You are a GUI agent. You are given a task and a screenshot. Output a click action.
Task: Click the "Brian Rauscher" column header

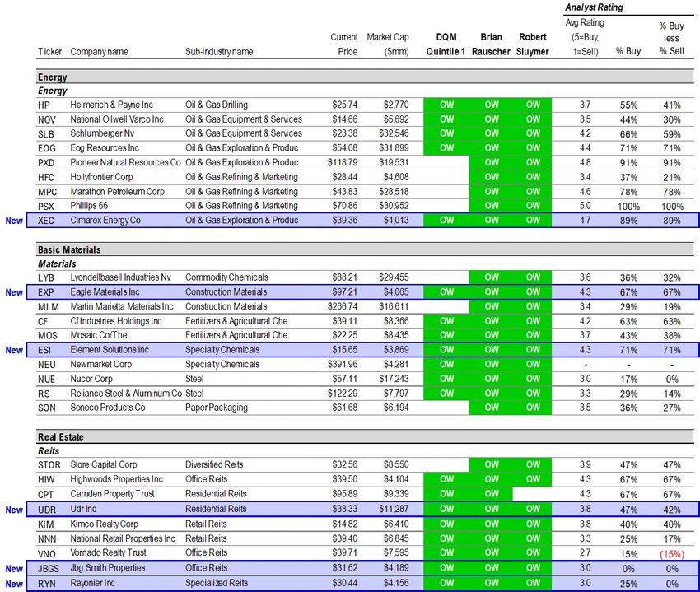tap(491, 44)
